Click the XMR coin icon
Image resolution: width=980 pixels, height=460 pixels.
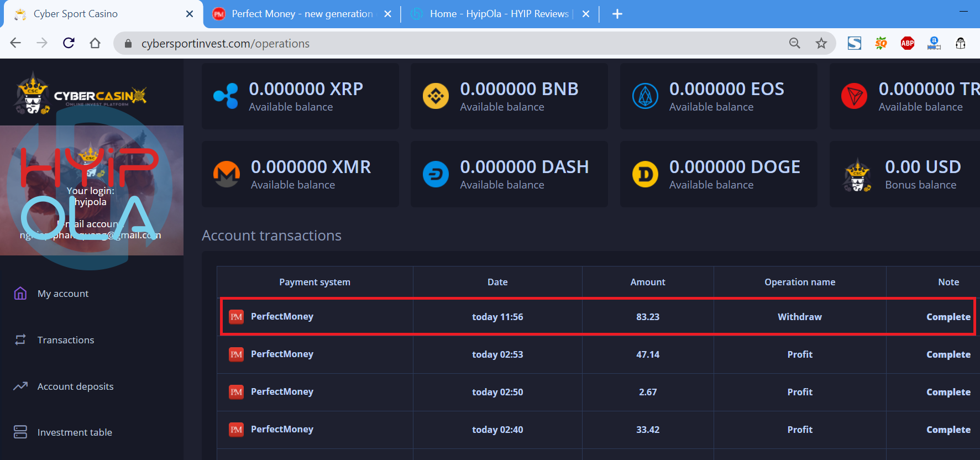[x=227, y=174]
